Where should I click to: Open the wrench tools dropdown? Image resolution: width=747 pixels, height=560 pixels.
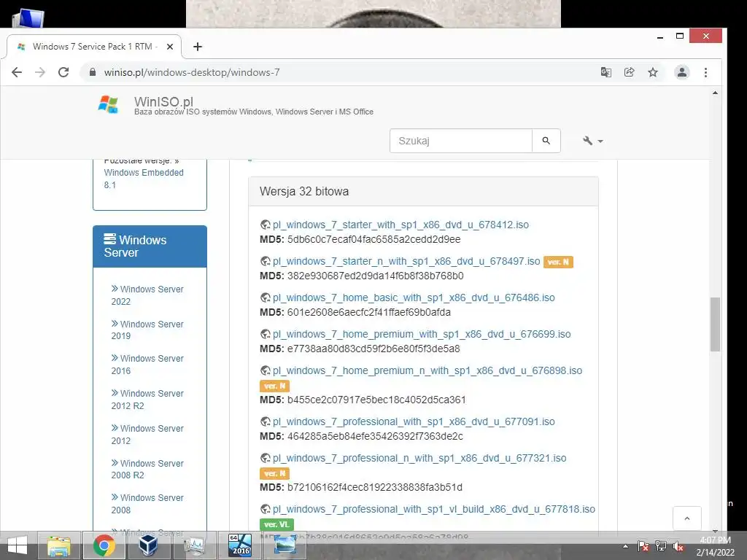(592, 141)
